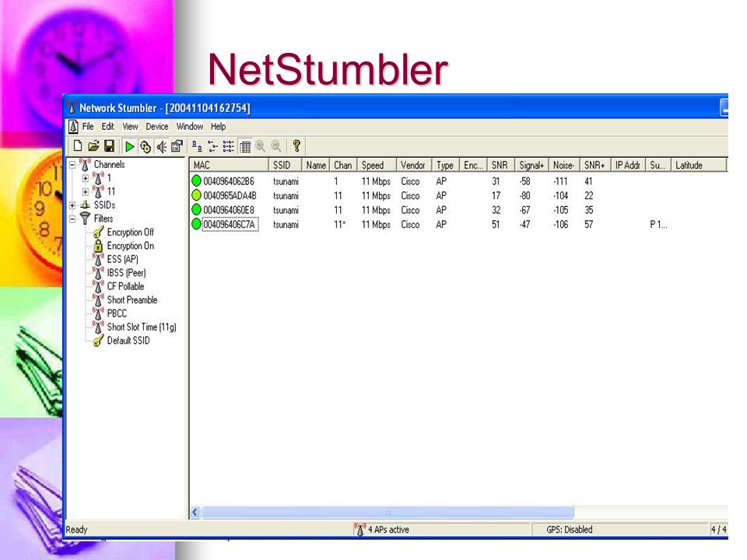This screenshot has width=747, height=560.
Task: Select the PBCC filter
Action: [x=117, y=313]
